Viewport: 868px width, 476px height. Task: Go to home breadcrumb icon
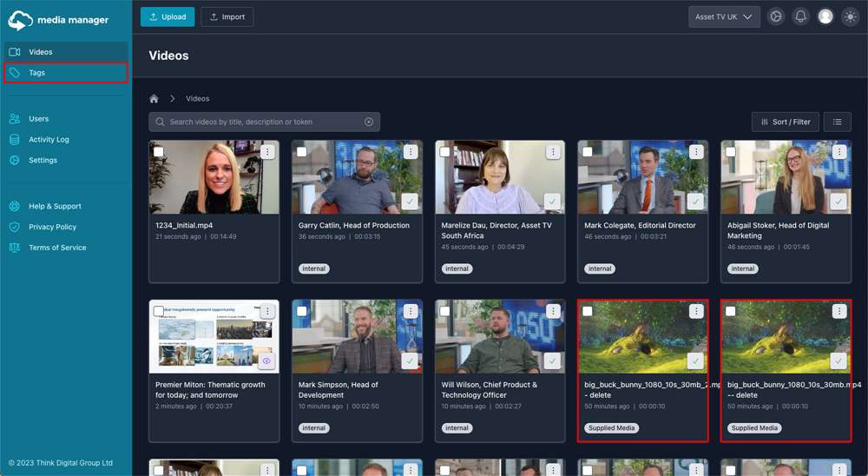[x=154, y=99]
